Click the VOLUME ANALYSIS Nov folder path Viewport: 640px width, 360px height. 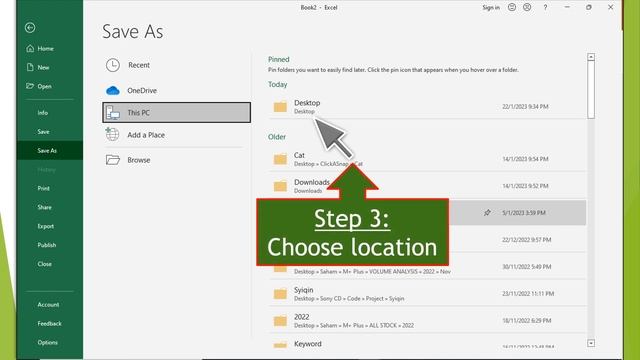pyautogui.click(x=372, y=271)
